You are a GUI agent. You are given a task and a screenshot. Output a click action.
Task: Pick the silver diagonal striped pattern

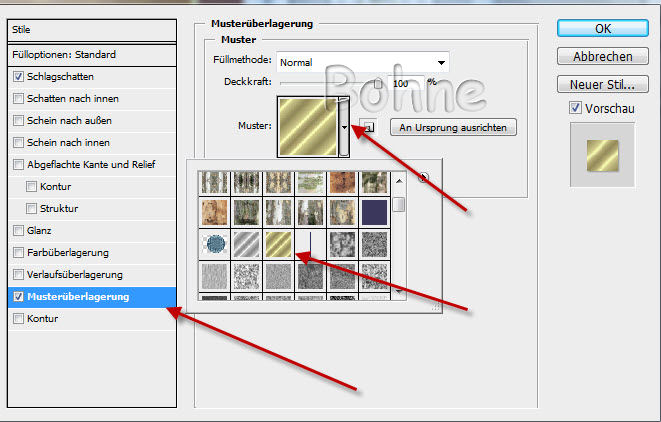click(x=247, y=245)
